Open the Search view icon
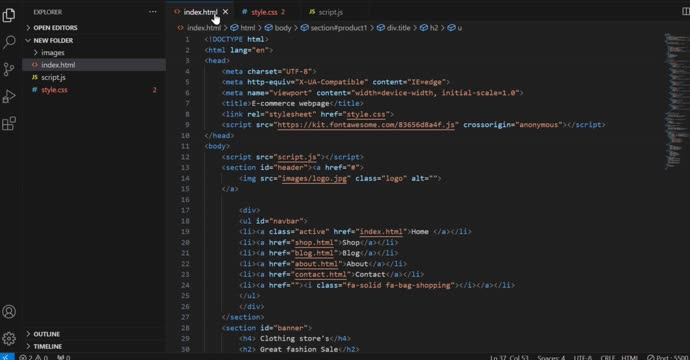The image size is (690, 360). (x=9, y=42)
